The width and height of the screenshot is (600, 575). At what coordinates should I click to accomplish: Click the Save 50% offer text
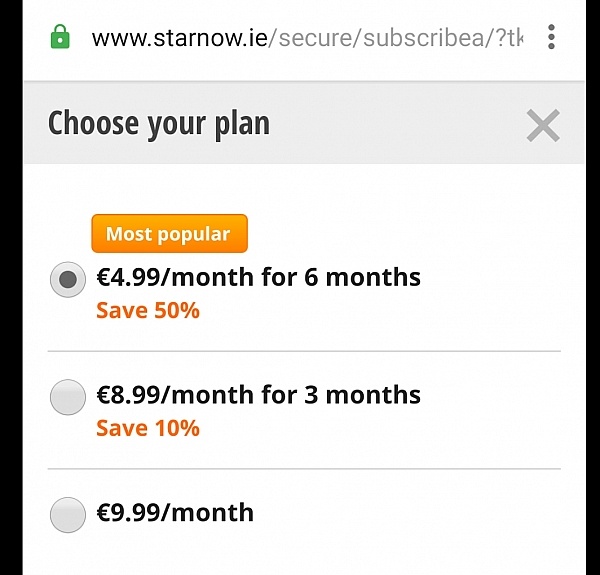click(148, 310)
